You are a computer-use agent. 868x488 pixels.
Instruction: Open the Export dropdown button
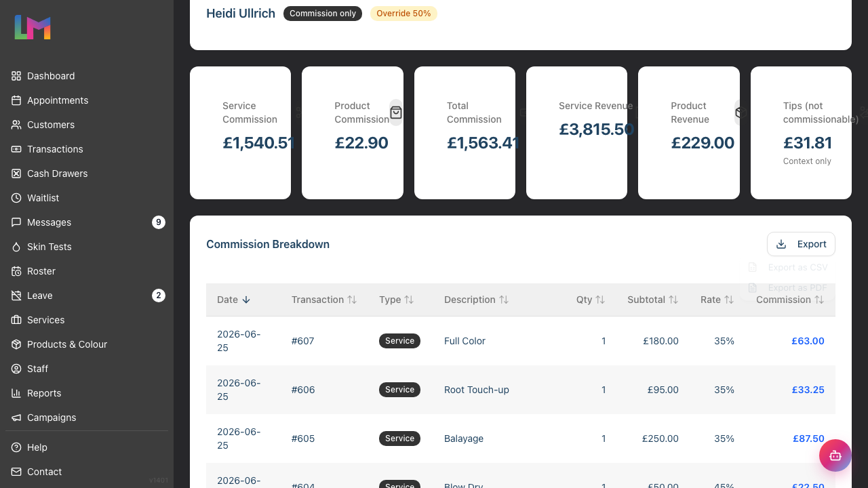coord(801,244)
